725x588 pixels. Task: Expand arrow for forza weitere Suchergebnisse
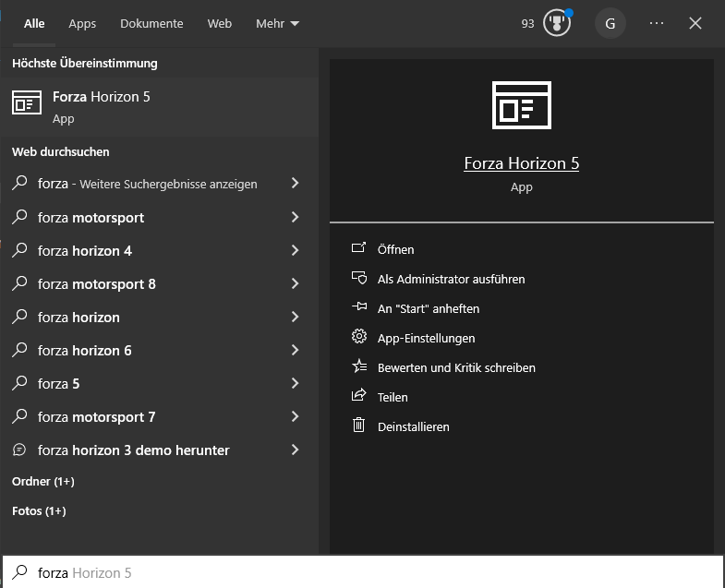click(295, 183)
